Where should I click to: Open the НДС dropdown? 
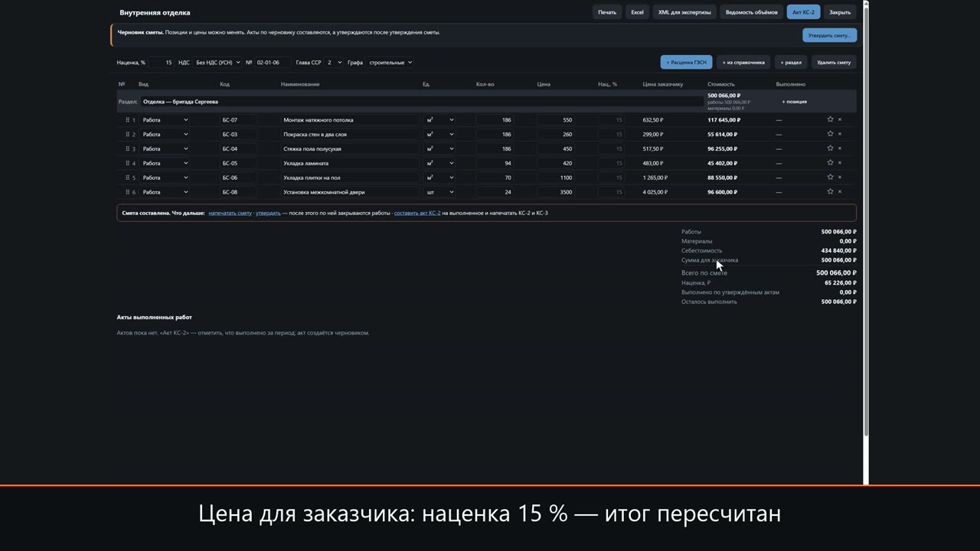(217, 63)
